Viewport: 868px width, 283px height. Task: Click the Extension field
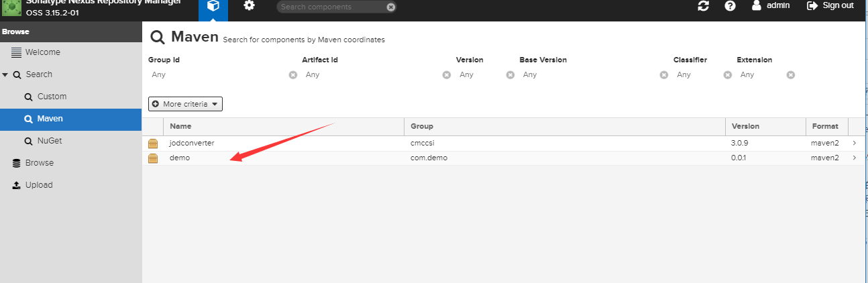[x=761, y=75]
